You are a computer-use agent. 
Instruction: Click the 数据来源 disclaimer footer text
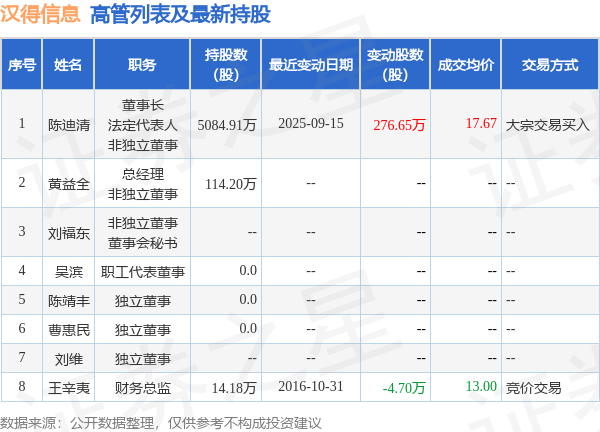click(x=161, y=423)
